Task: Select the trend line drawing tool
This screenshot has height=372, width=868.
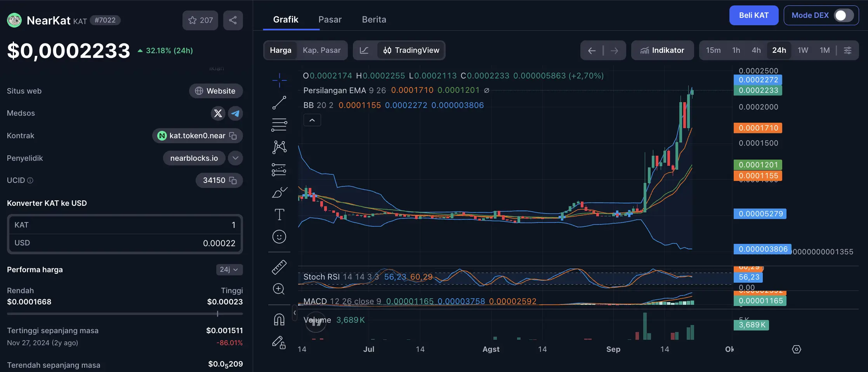Action: pyautogui.click(x=279, y=103)
